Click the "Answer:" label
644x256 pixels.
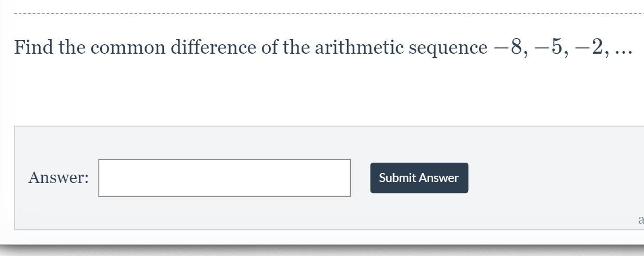coord(58,178)
